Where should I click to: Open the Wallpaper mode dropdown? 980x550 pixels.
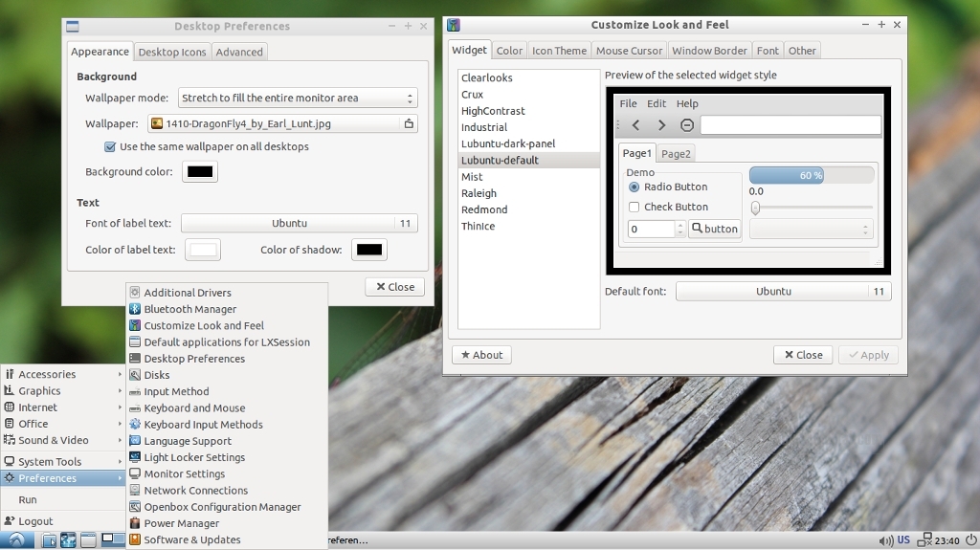298,99
